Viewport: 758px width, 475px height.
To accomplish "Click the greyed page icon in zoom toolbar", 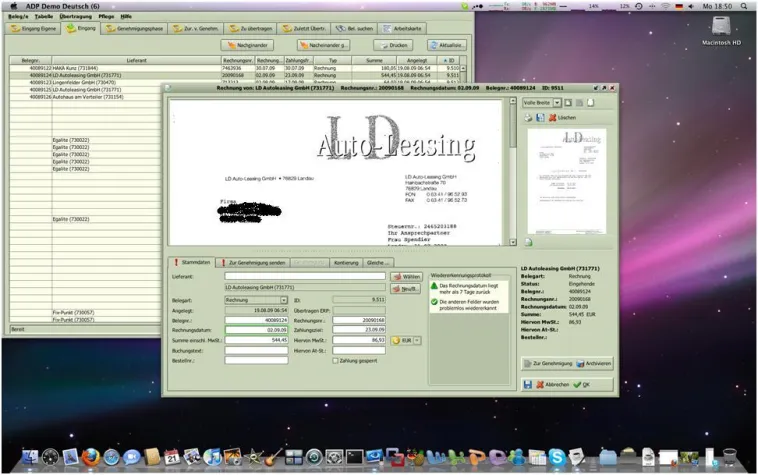I will pos(579,102).
